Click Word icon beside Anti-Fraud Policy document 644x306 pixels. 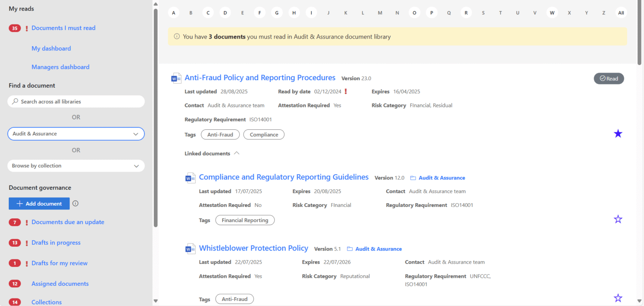[x=176, y=78]
